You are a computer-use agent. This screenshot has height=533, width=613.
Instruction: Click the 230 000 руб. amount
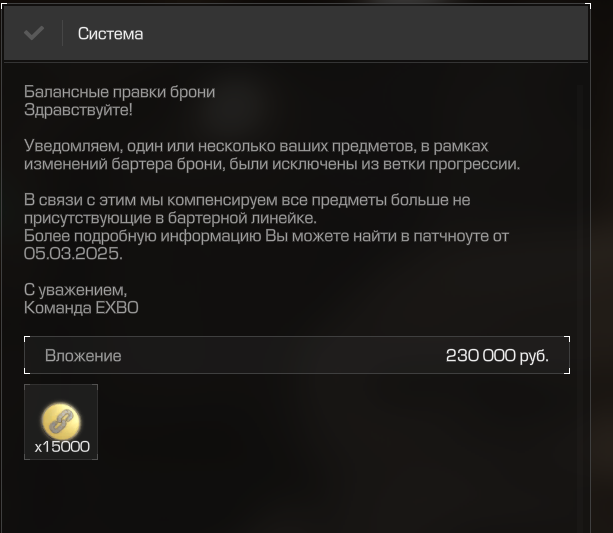tap(497, 355)
